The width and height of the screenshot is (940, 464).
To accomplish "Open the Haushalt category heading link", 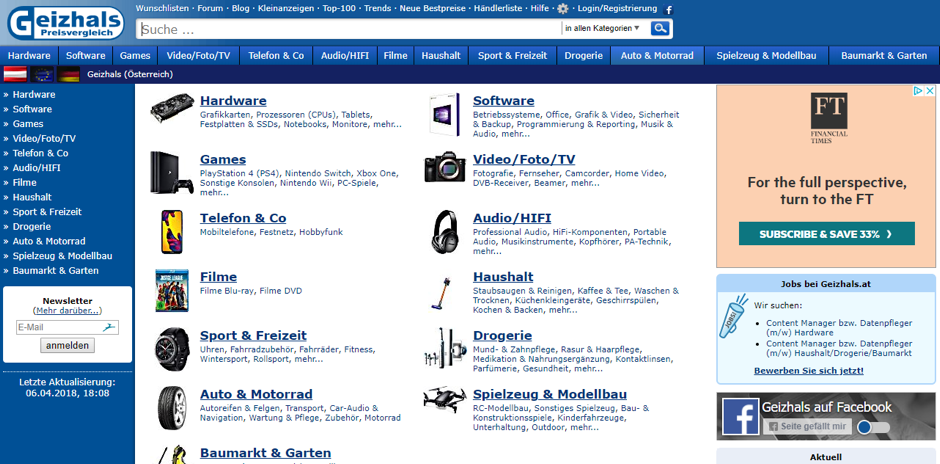I will point(503,277).
